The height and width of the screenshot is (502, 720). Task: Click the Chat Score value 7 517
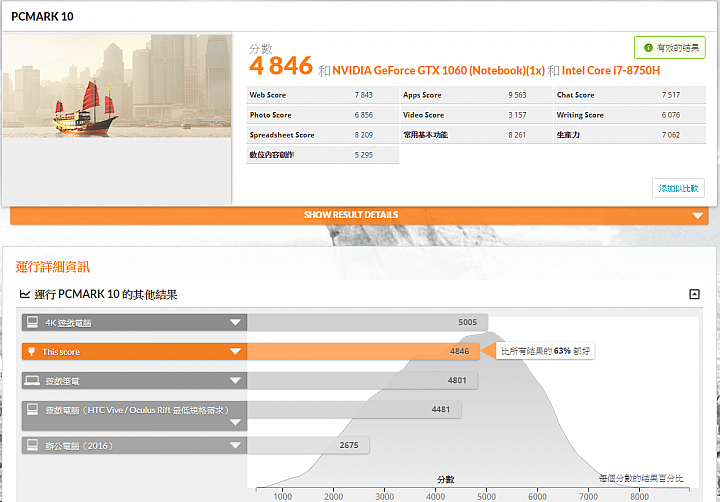(670, 95)
